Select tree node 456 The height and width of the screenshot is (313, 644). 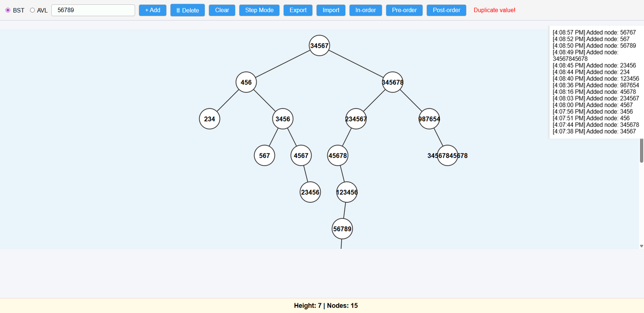[246, 82]
